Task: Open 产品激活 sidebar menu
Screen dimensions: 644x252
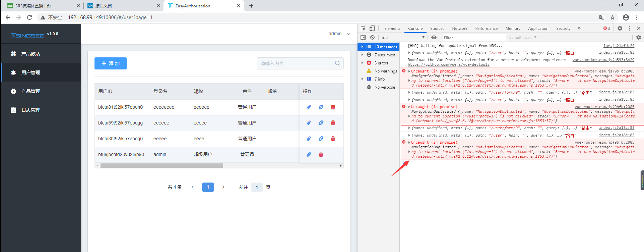Action: click(x=41, y=54)
